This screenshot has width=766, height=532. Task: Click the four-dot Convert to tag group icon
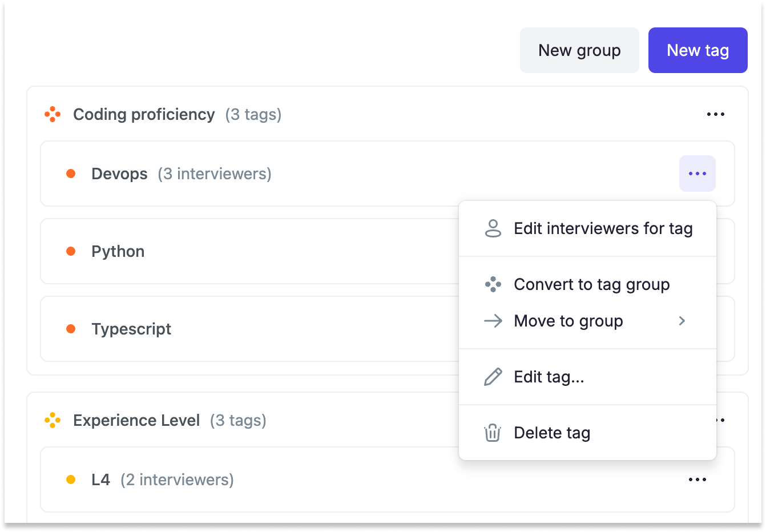point(493,284)
